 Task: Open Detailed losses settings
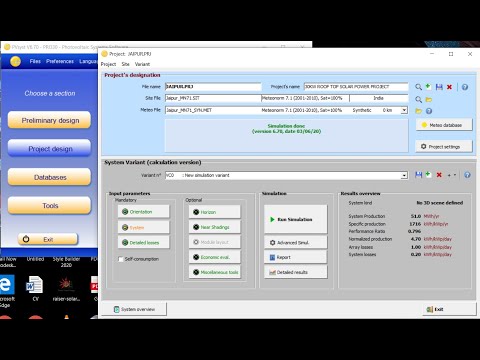(143, 242)
